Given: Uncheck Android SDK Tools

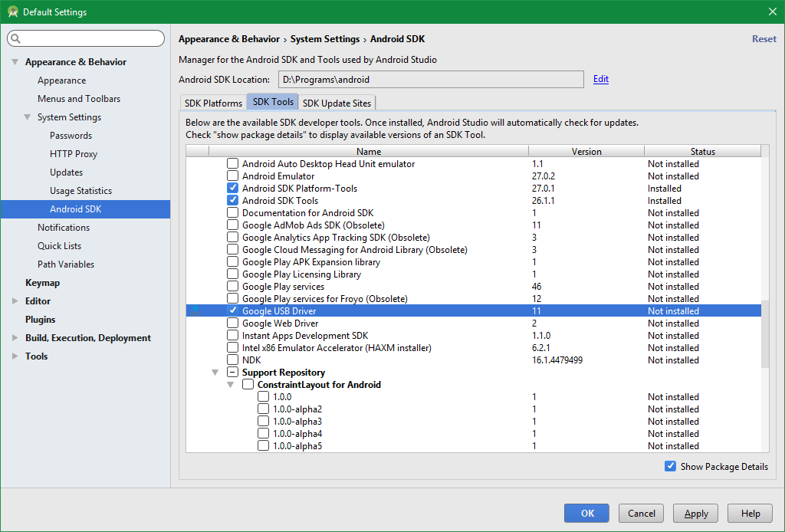Looking at the screenshot, I should point(232,200).
